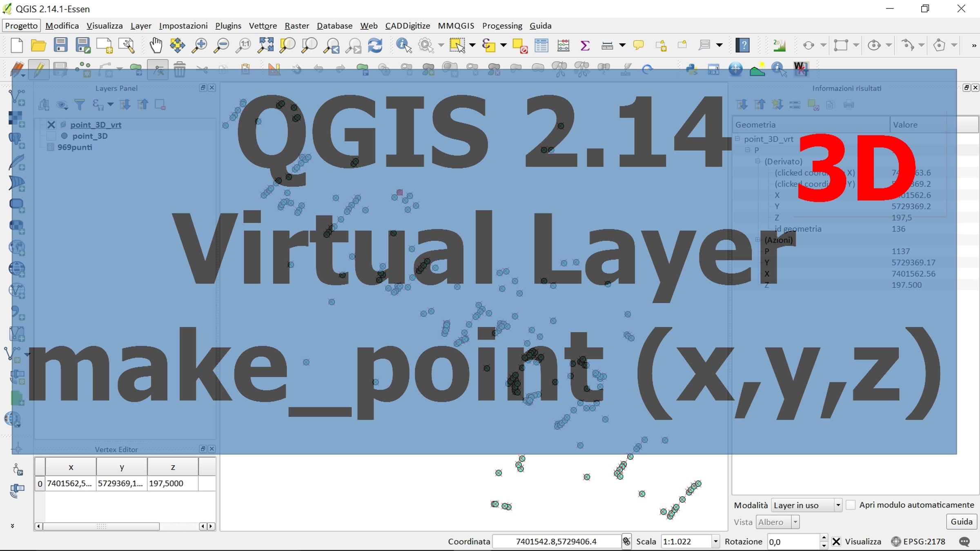Open the Modifica menu

pyautogui.click(x=62, y=26)
